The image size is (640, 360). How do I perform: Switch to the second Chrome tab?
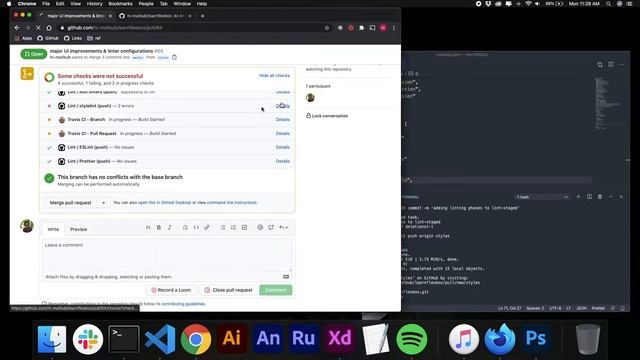point(155,16)
